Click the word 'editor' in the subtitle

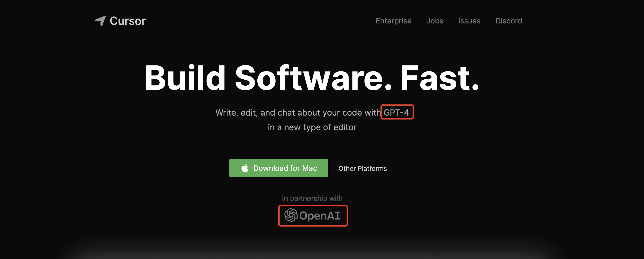pos(345,127)
